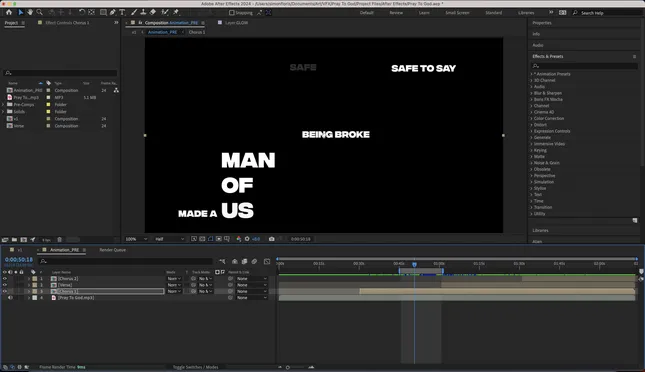Click the Pre-Comps yellow label color swatch
The height and width of the screenshot is (372, 645).
pyautogui.click(x=48, y=105)
